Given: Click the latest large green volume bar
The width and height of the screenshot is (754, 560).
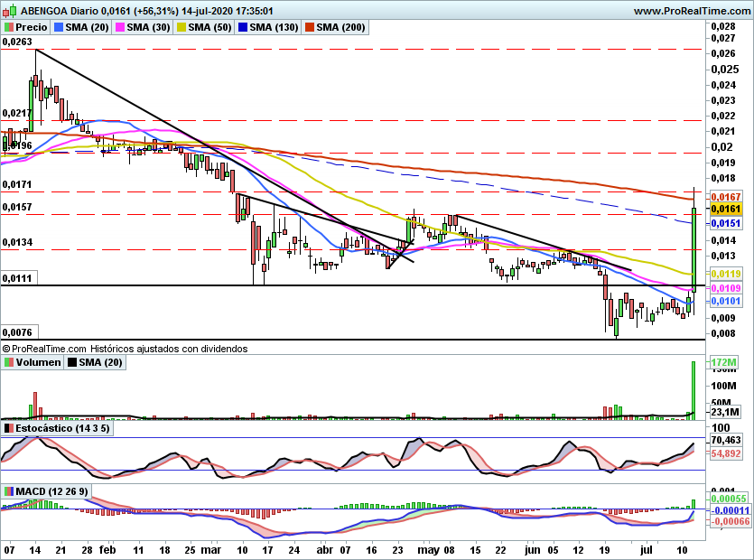Looking at the screenshot, I should tap(693, 390).
